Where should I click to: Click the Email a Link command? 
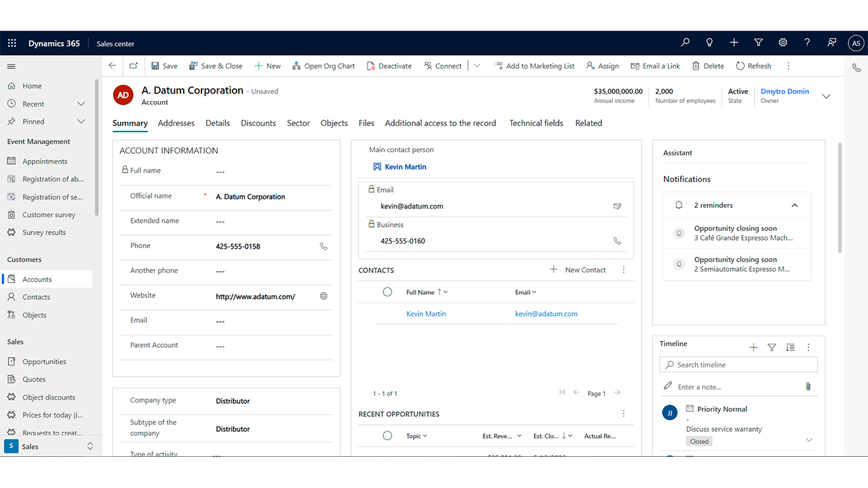click(x=655, y=66)
